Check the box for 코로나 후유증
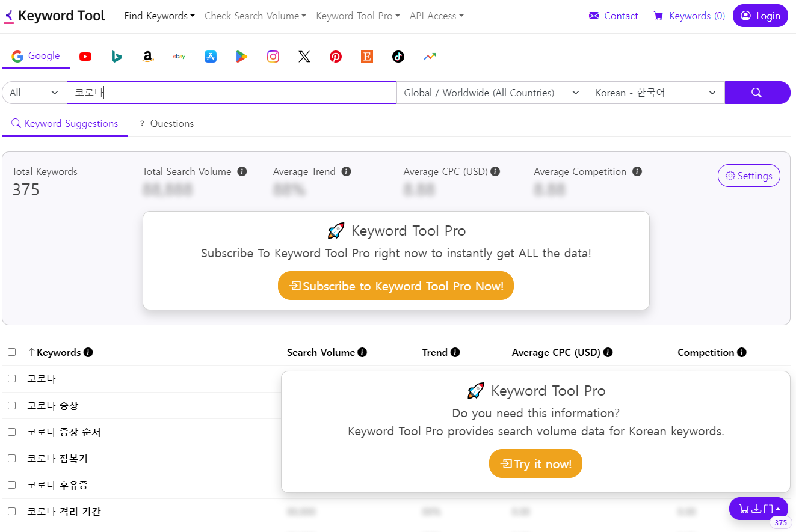796x532 pixels. 11,485
